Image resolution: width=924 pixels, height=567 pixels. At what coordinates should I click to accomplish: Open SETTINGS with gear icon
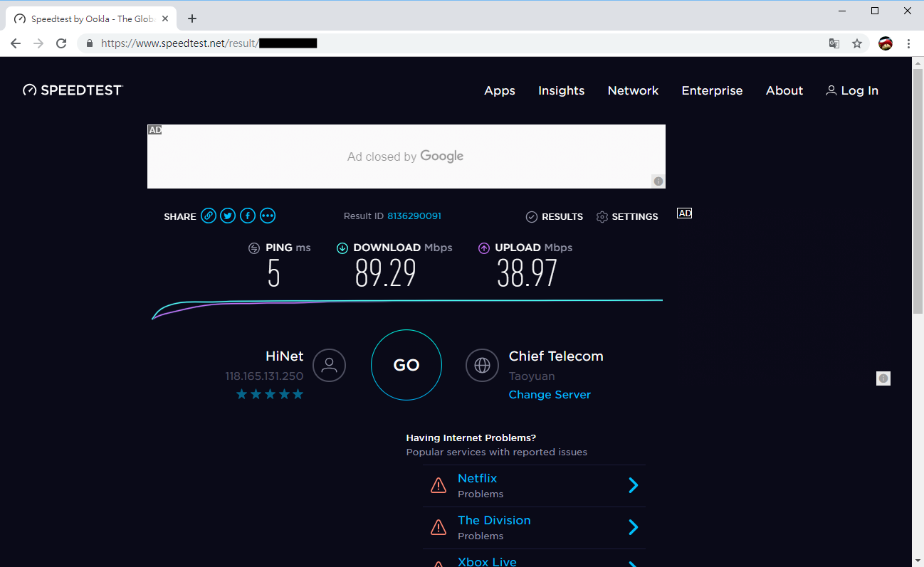627,216
